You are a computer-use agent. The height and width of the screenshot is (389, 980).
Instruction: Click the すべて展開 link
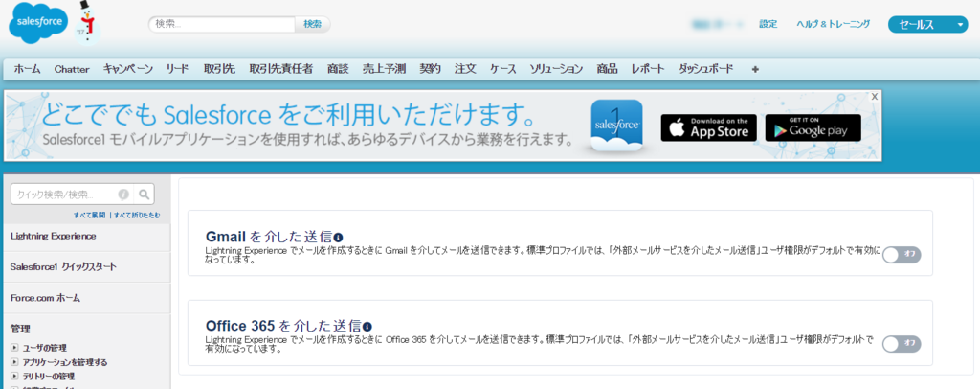point(89,216)
